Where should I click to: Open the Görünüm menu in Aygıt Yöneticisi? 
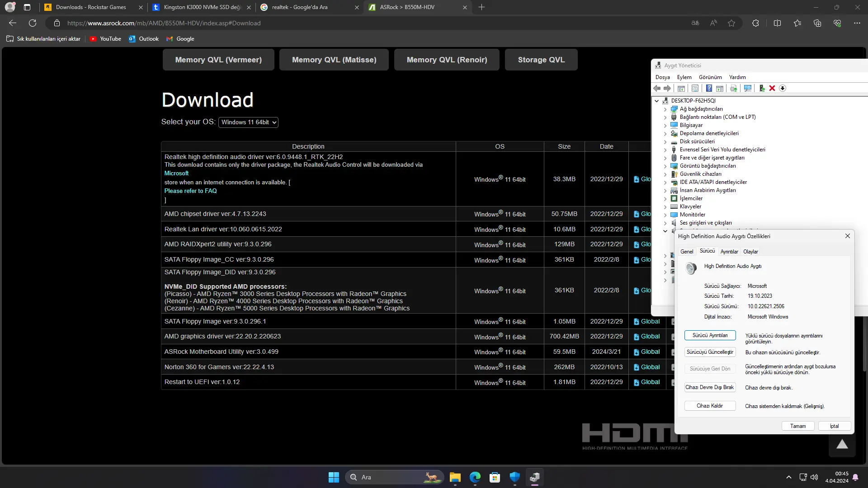710,77
